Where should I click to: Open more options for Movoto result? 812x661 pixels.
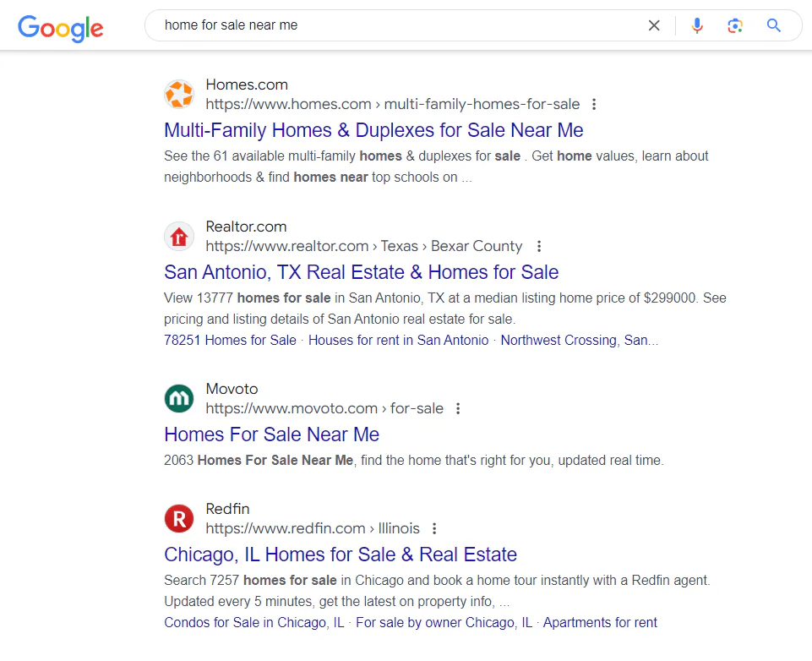[x=458, y=409]
